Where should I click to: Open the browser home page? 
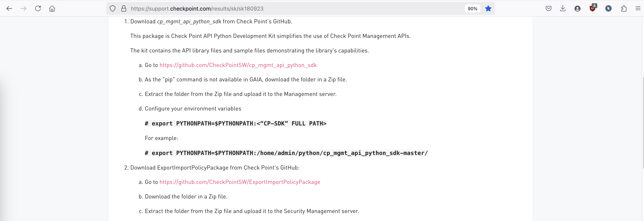click(x=52, y=9)
